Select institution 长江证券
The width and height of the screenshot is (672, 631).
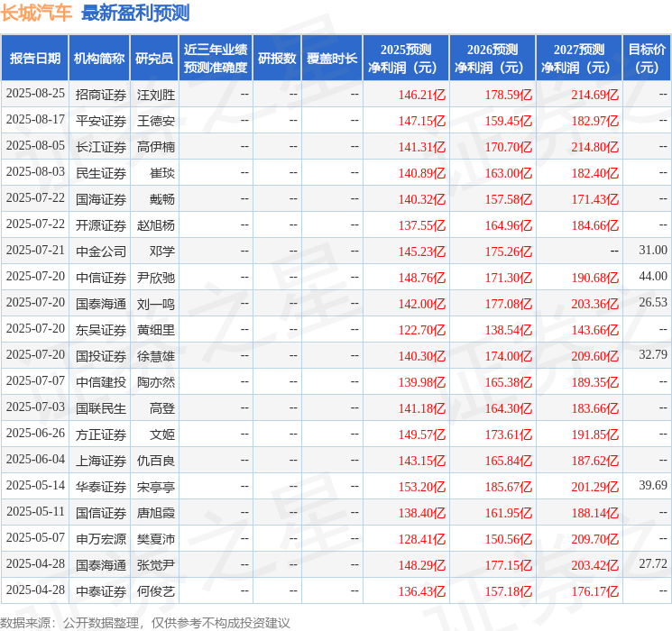[101, 147]
